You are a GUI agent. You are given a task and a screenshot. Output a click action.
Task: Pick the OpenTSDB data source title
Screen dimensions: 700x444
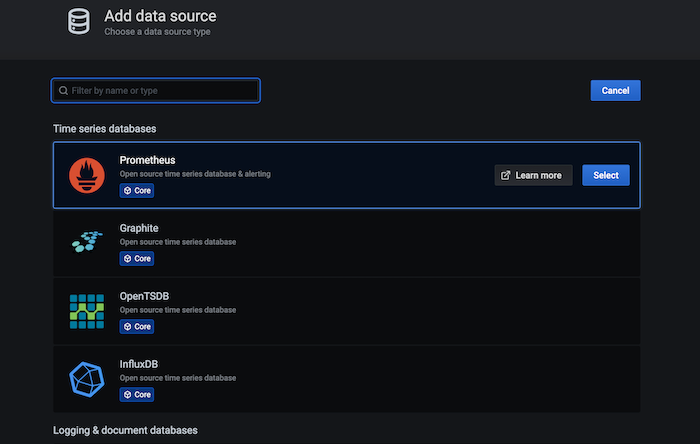tap(146, 296)
